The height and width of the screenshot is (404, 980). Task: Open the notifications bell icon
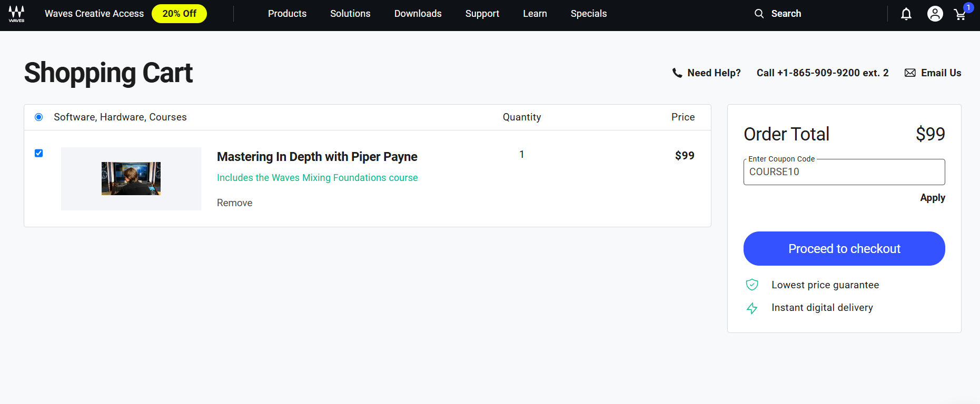(906, 14)
